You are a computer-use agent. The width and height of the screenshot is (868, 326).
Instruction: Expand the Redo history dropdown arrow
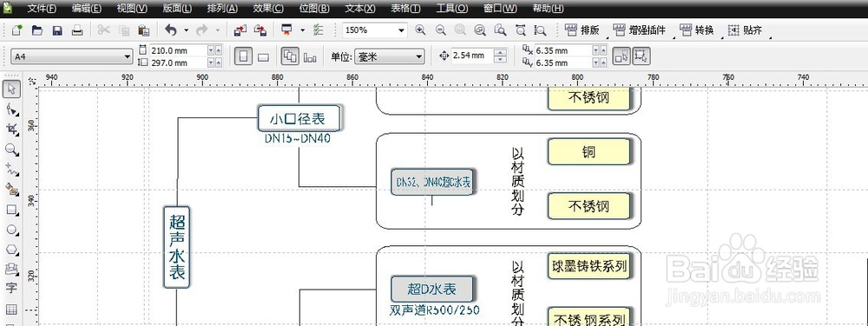217,30
